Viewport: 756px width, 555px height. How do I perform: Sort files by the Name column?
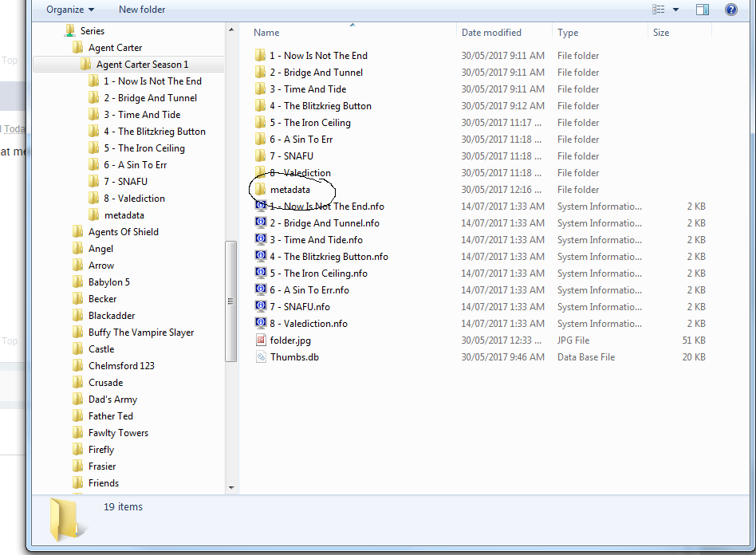pos(266,33)
